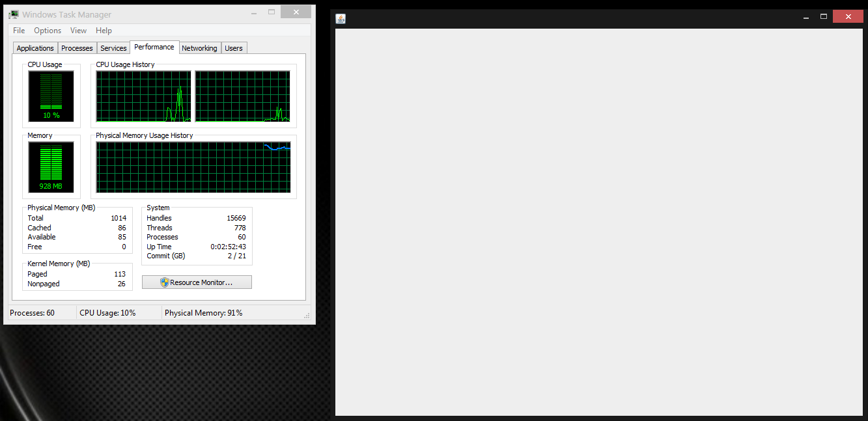Click status bar text Physical Memory: 91%
The image size is (868, 421).
click(x=204, y=313)
